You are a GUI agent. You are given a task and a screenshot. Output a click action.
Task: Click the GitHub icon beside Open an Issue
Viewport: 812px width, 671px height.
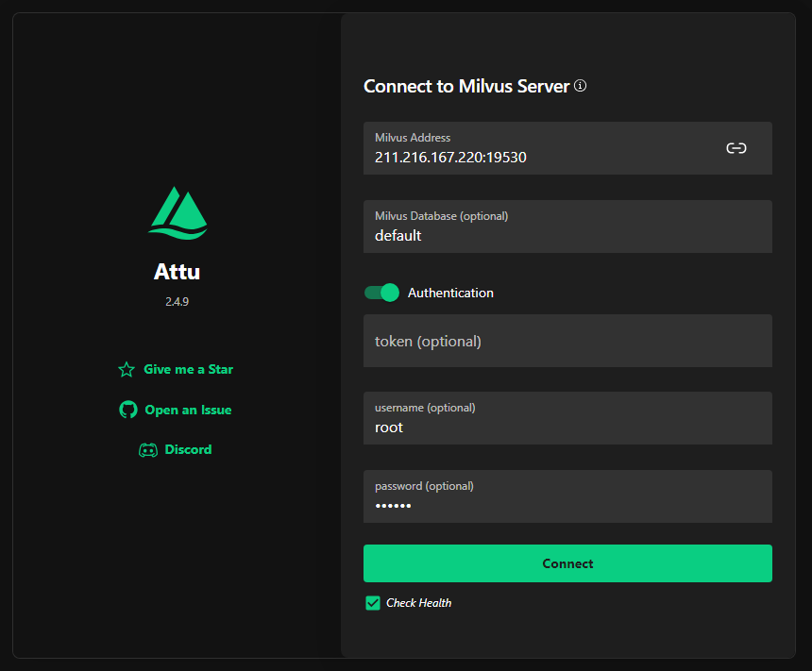[x=127, y=410]
